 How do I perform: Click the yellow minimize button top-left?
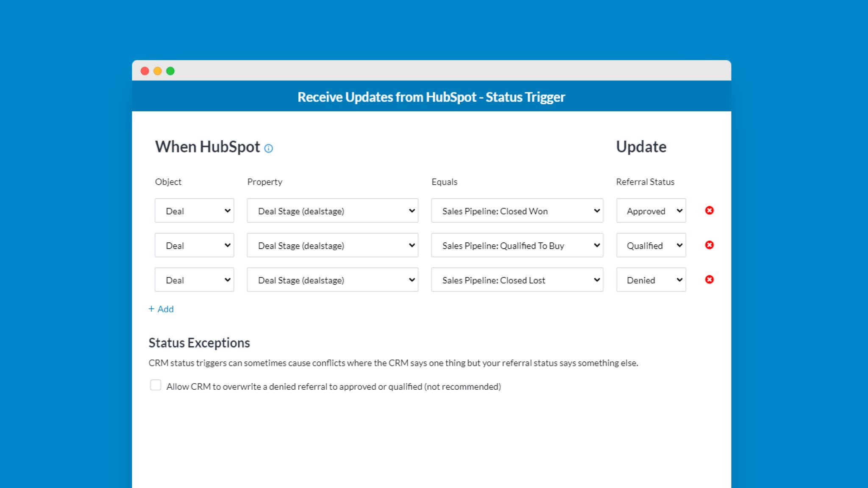coord(157,71)
